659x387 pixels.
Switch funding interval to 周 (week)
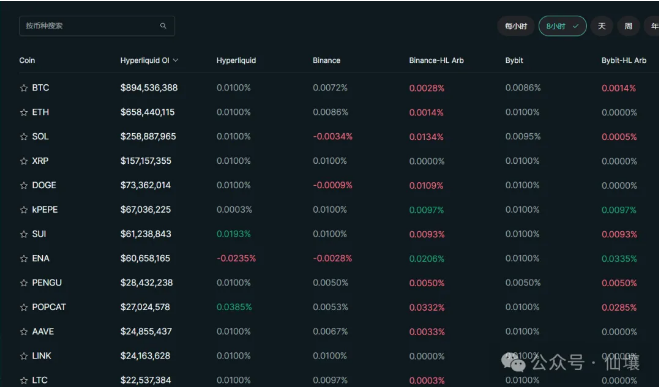pos(628,26)
